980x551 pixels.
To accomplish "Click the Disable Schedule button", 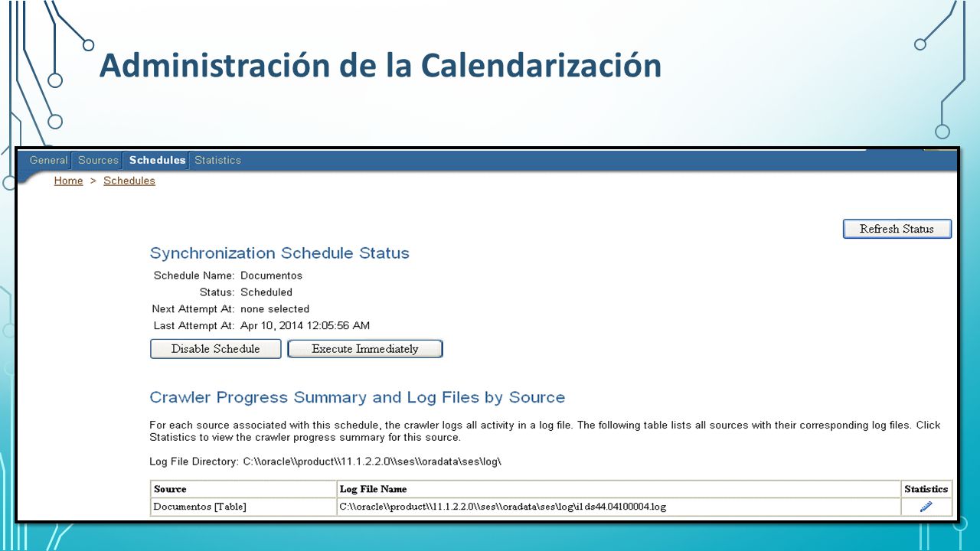I will coord(216,349).
